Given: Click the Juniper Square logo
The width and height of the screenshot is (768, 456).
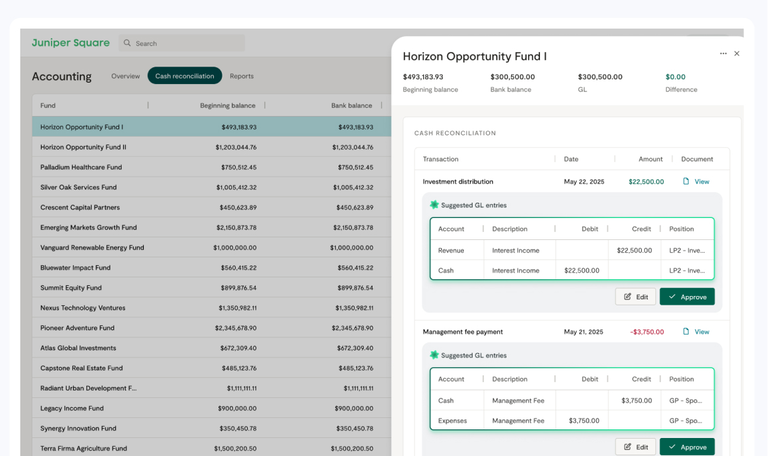Looking at the screenshot, I should pos(71,43).
